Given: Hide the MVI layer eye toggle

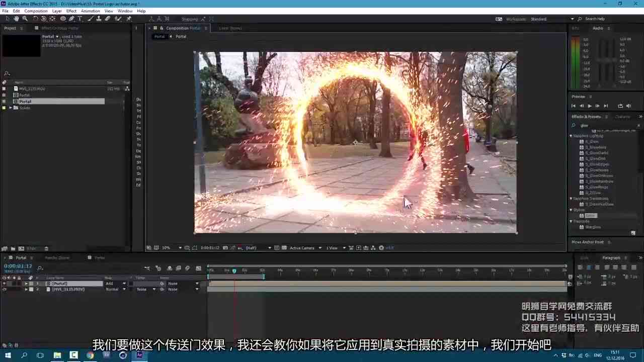Looking at the screenshot, I should pos(5,289).
